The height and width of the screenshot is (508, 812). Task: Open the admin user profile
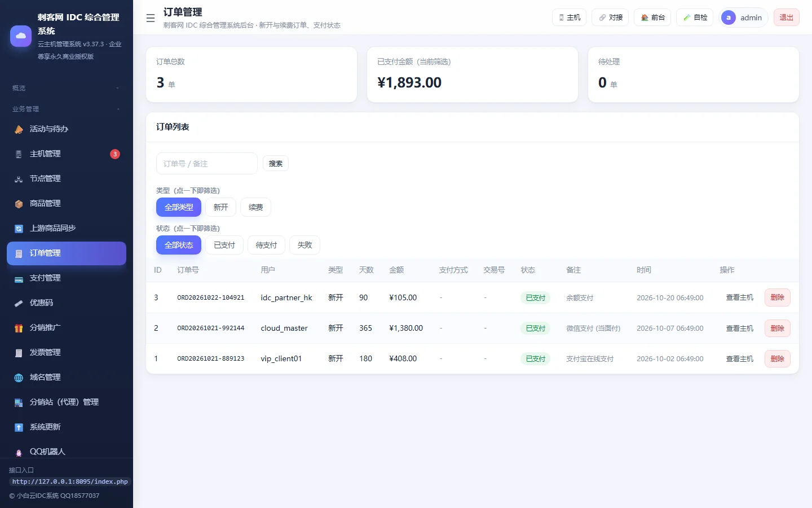point(744,17)
